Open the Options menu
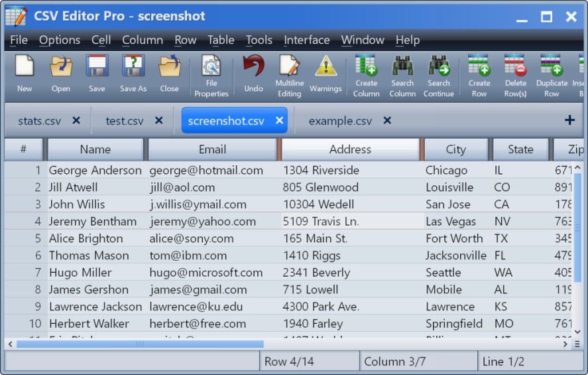 pos(60,40)
